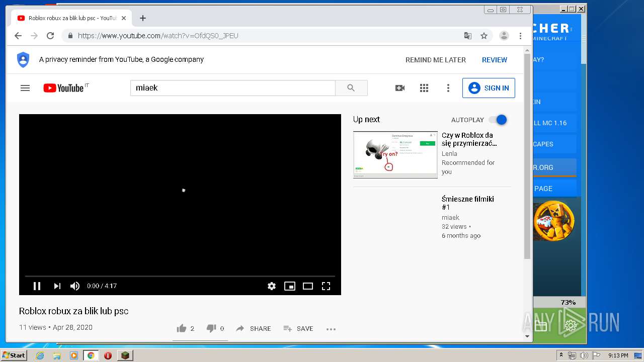
Task: Open a new browser tab
Action: pyautogui.click(x=143, y=18)
